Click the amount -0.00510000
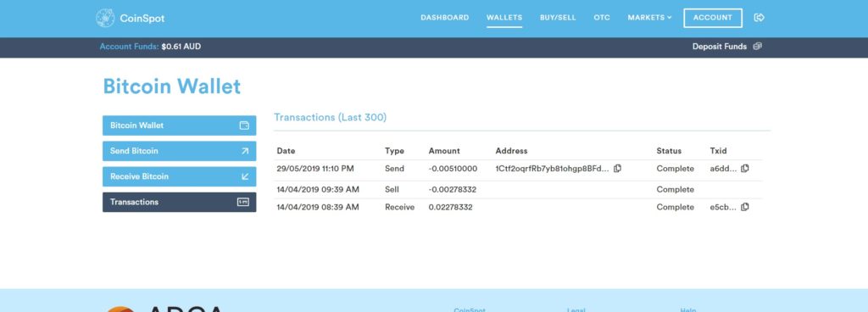 (x=453, y=168)
